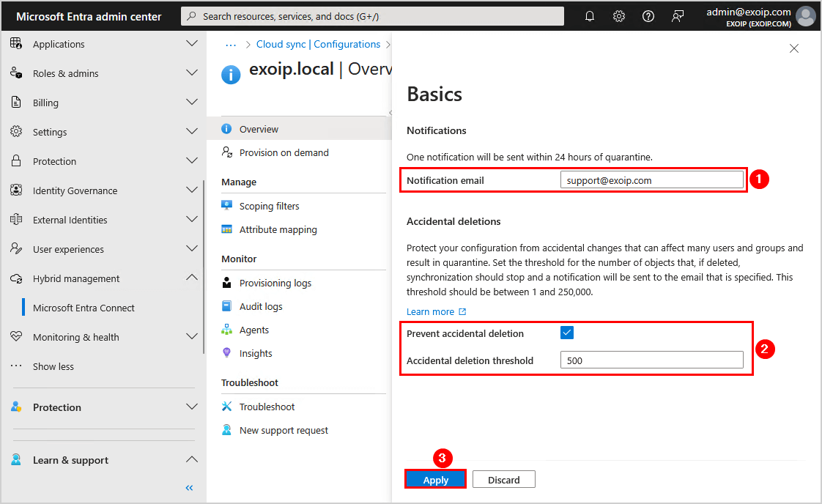Open the Agents page

pyautogui.click(x=253, y=330)
